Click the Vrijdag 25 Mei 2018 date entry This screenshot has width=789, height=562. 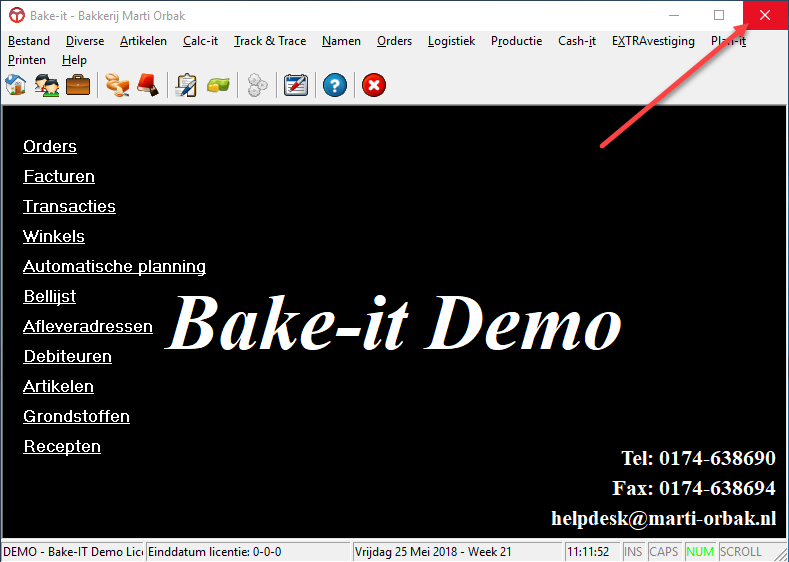(457, 552)
